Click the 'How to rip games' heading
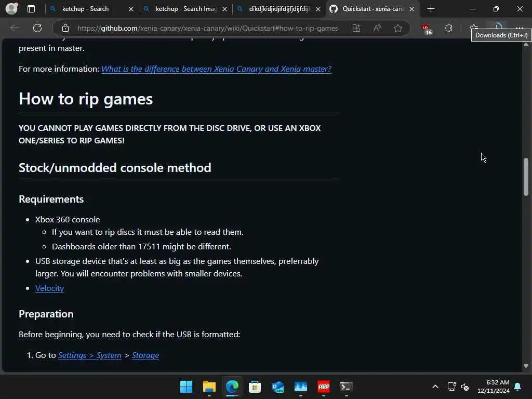 tap(86, 99)
